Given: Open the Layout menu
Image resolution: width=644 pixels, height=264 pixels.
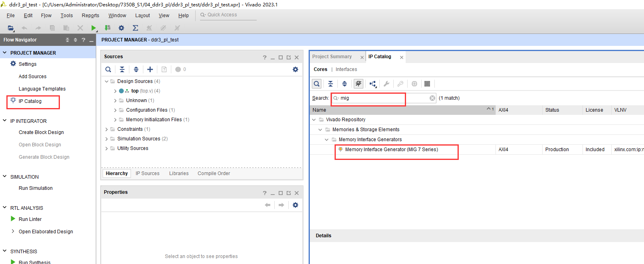Looking at the screenshot, I should pos(143,16).
